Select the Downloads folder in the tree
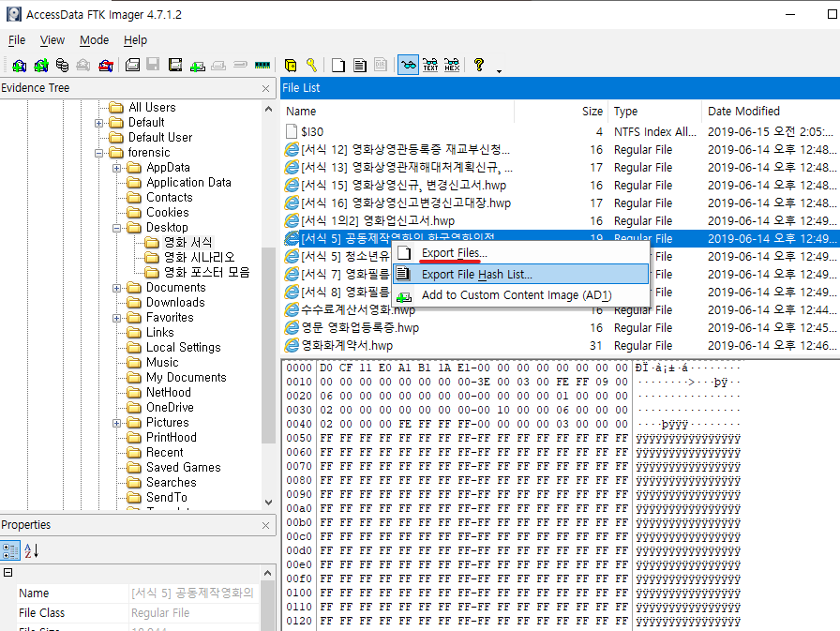The image size is (840, 631). click(x=175, y=302)
